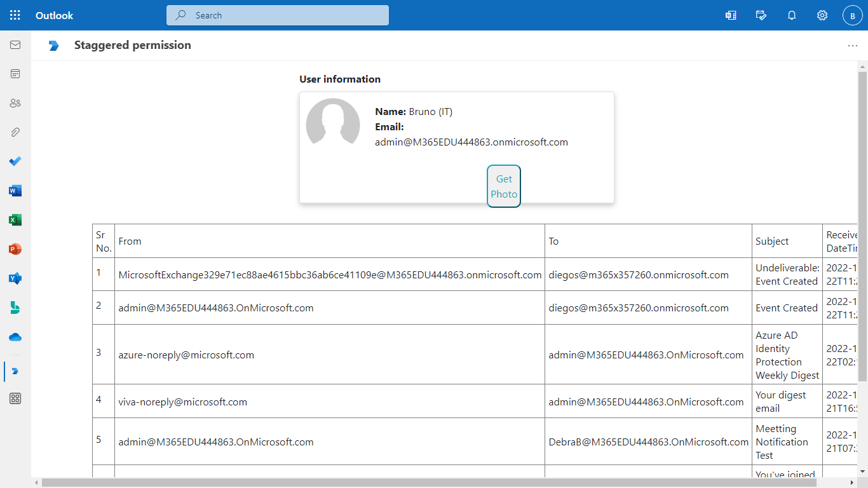Viewport: 868px width, 488px height.
Task: Open Teams meet now icon in header
Action: click(x=731, y=15)
